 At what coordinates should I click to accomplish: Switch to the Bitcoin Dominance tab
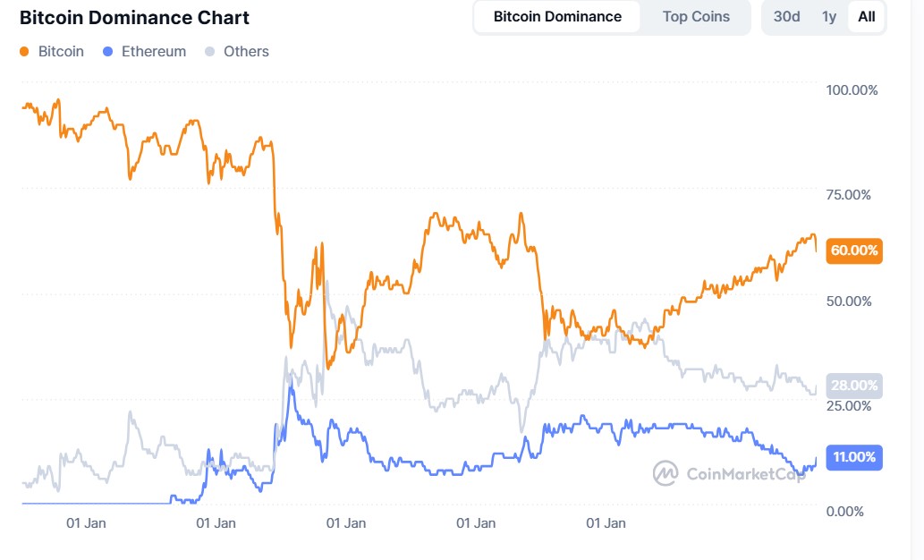[x=557, y=17]
